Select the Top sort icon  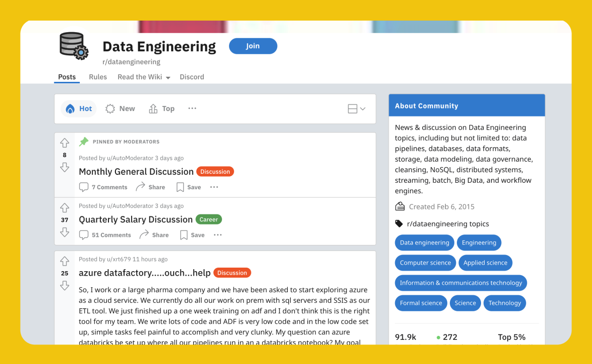coord(152,108)
